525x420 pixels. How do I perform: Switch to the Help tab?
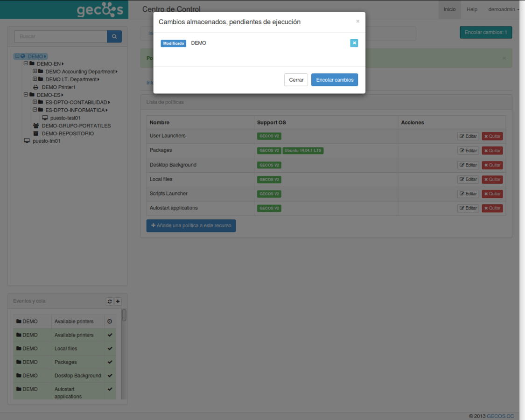472,9
